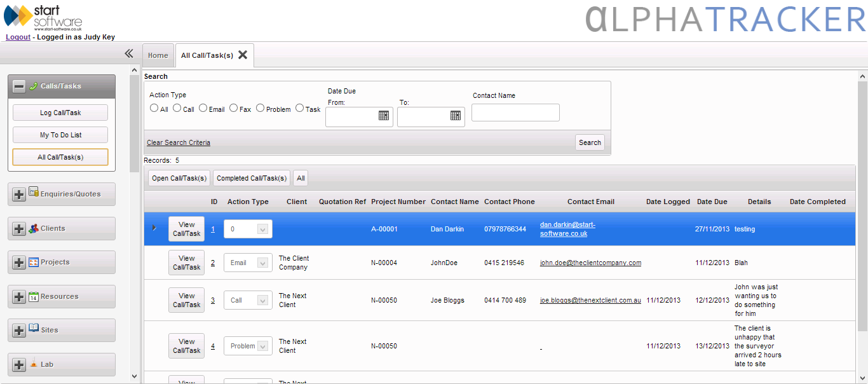Screen dimensions: 868x384
Task: Select the Email action type radio button
Action: pos(205,108)
